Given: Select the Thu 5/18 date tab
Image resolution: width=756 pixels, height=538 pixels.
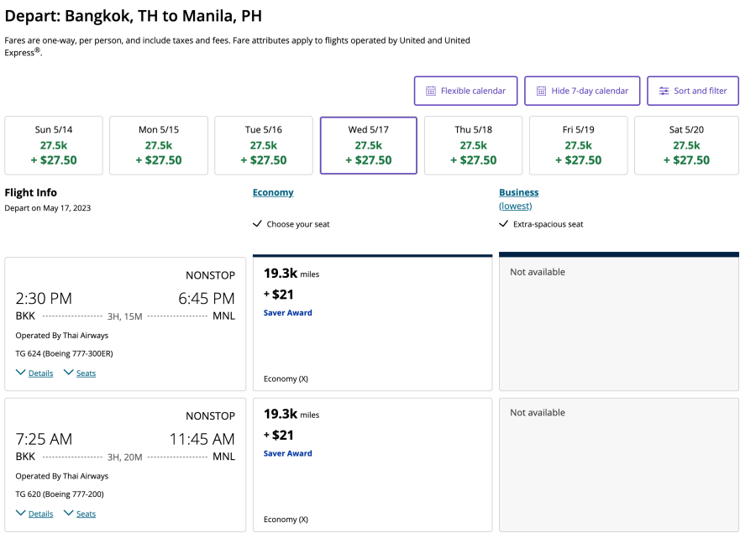Looking at the screenshot, I should point(473,145).
